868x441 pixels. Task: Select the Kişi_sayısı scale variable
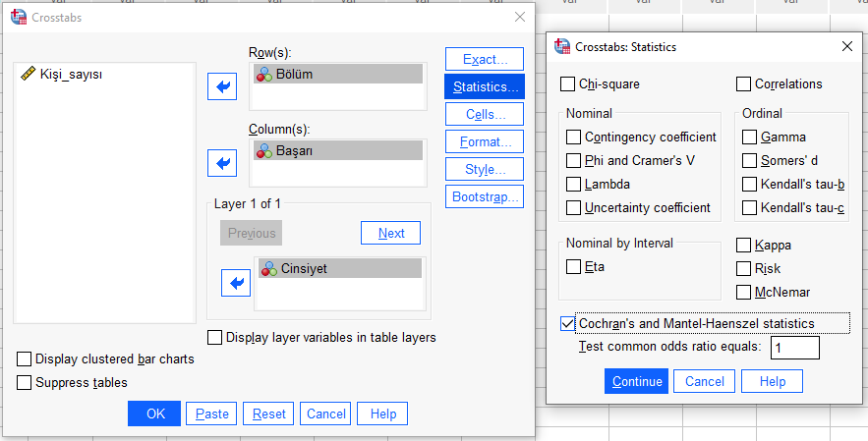tap(71, 74)
